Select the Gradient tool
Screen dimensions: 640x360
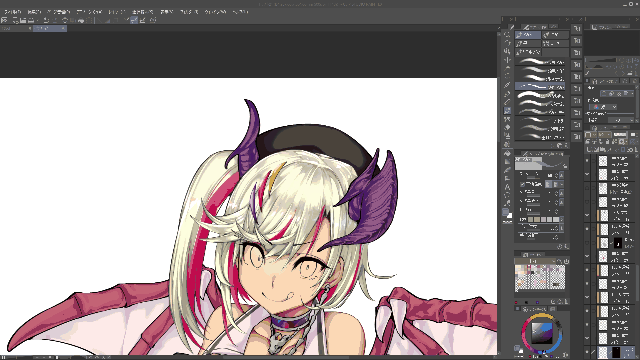tap(507, 162)
